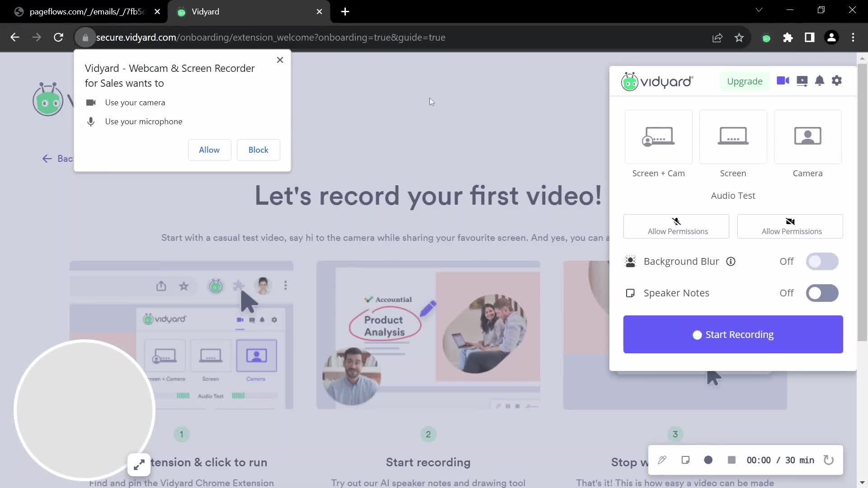Select Screen + Cam recording mode
868x488 pixels.
coord(658,137)
